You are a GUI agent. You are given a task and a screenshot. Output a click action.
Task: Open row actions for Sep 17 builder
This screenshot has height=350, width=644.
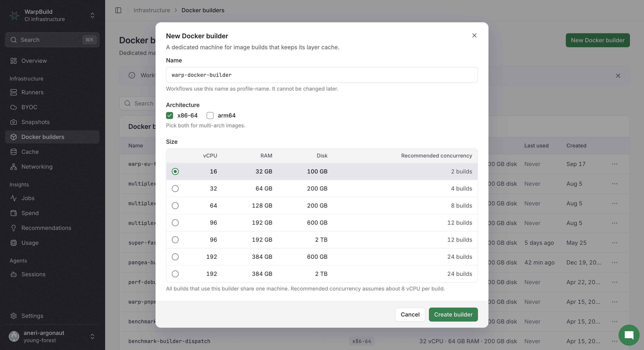click(x=614, y=164)
